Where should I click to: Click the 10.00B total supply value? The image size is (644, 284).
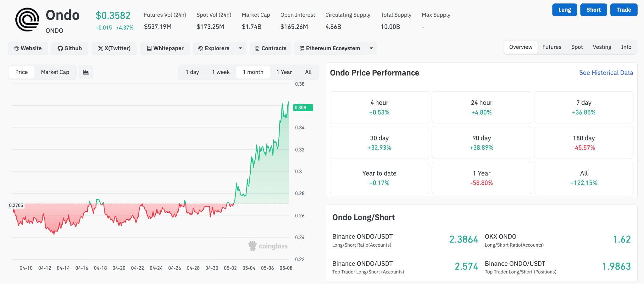pyautogui.click(x=390, y=27)
